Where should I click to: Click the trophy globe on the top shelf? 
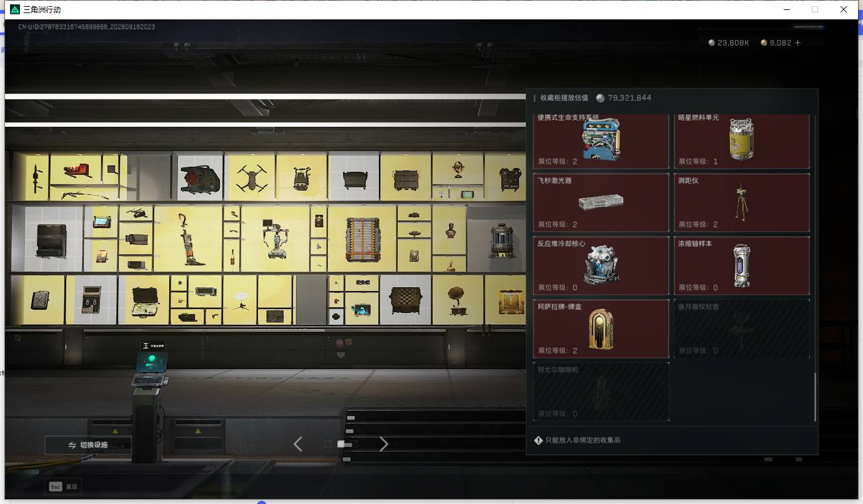tap(459, 169)
